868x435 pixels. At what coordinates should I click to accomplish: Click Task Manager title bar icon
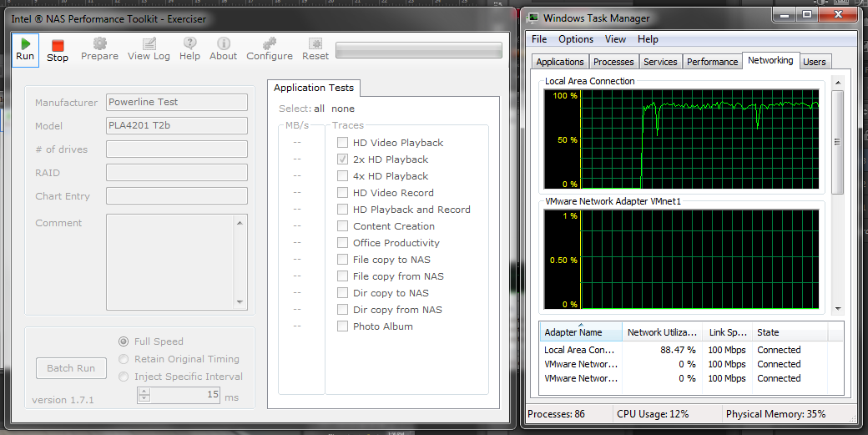coord(533,18)
